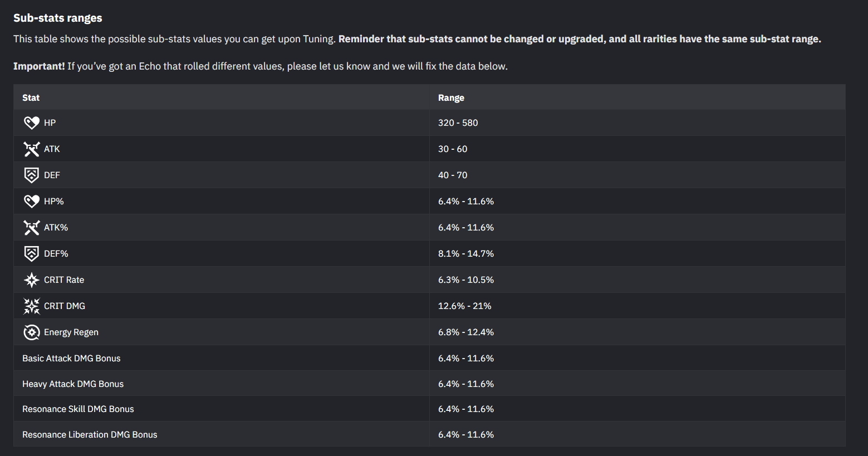Click the 6.8% - 12.4% range value

point(466,332)
